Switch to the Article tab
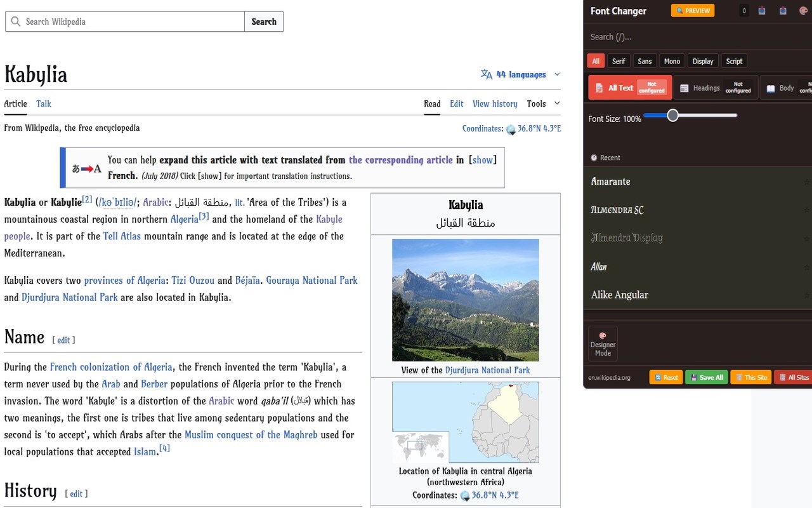 pos(15,104)
